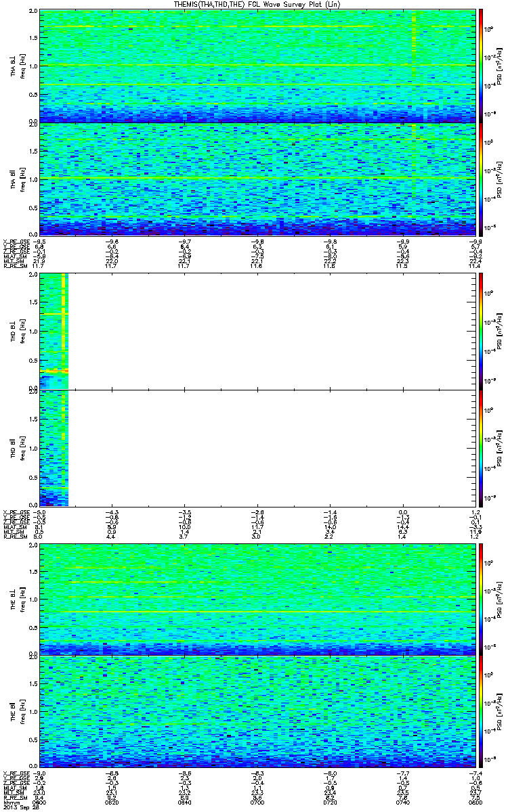
Task: Click the THE B∥ spectrogram panel
Action: click(x=257, y=711)
